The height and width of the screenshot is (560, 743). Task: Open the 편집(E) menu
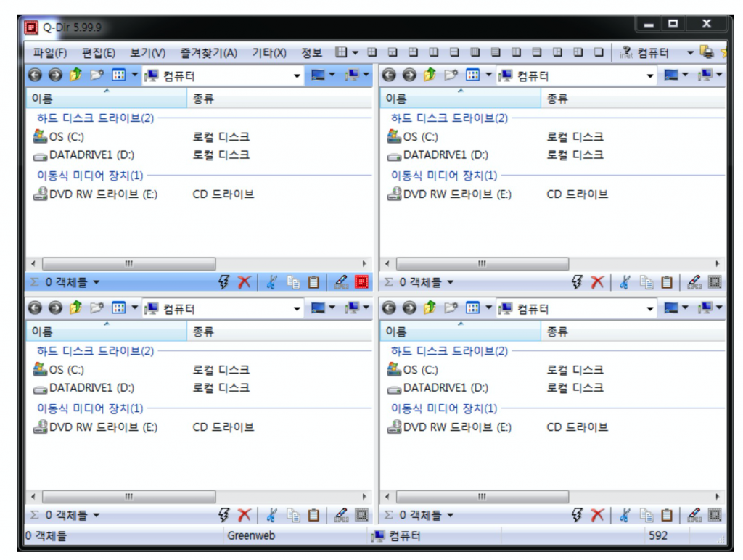[x=99, y=52]
